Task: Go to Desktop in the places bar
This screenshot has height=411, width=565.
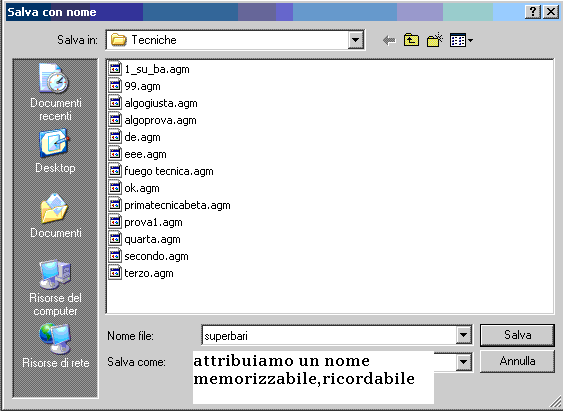Action: point(55,152)
